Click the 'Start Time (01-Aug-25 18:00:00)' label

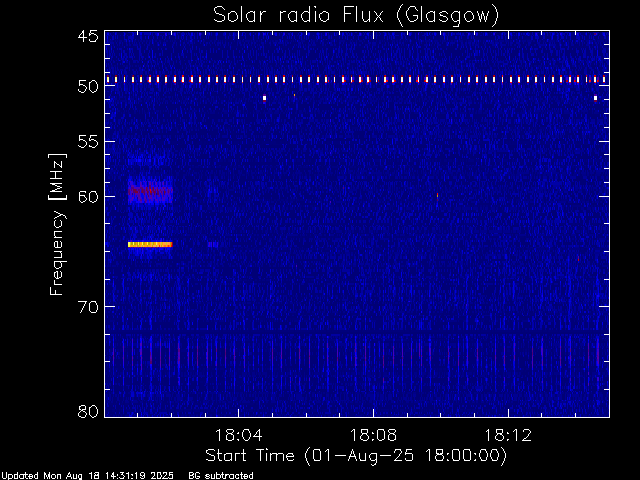click(356, 456)
